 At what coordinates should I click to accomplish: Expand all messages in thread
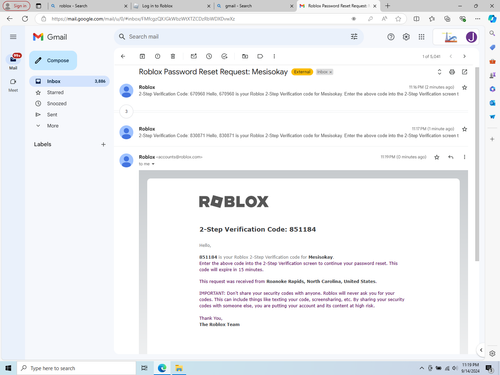(x=439, y=72)
